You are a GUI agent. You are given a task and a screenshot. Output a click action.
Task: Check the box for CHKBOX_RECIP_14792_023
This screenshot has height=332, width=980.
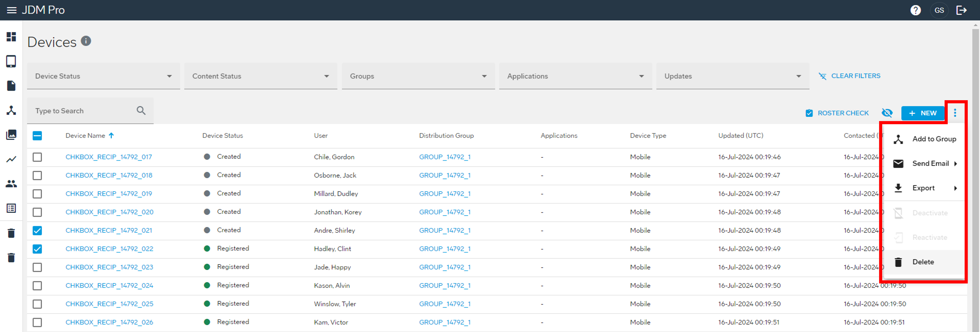37,267
